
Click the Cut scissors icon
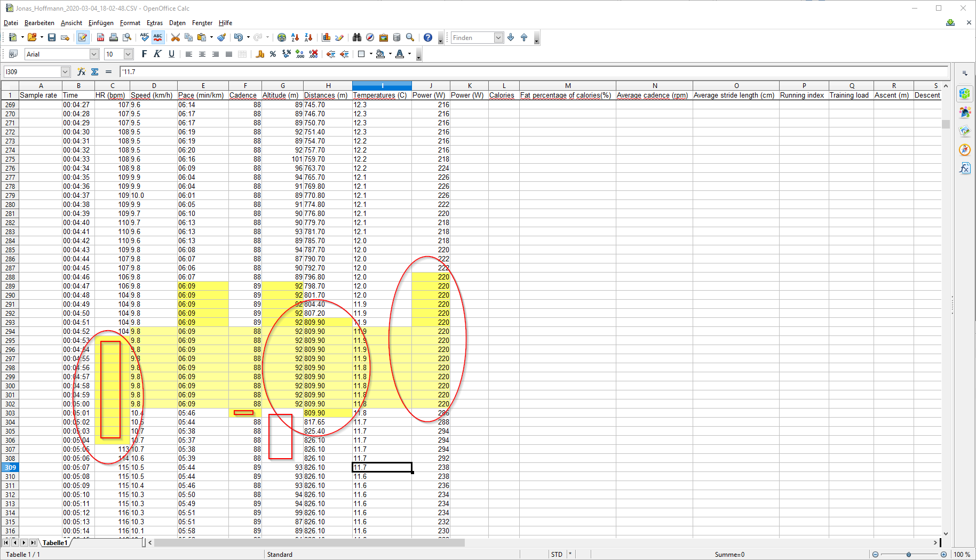coord(175,37)
